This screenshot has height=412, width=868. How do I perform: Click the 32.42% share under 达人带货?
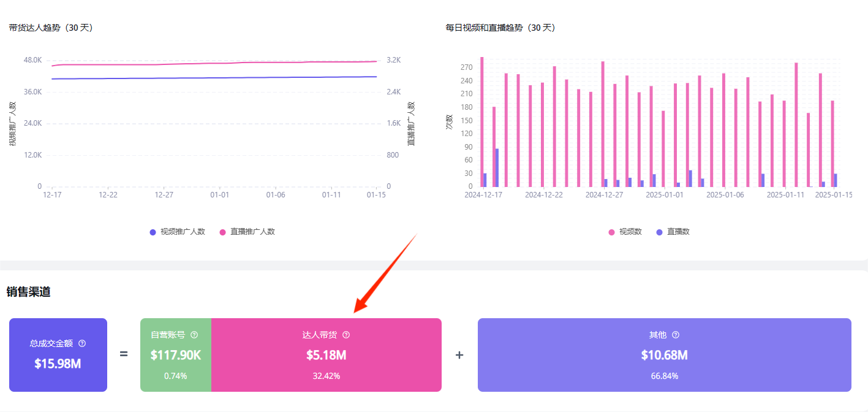326,376
